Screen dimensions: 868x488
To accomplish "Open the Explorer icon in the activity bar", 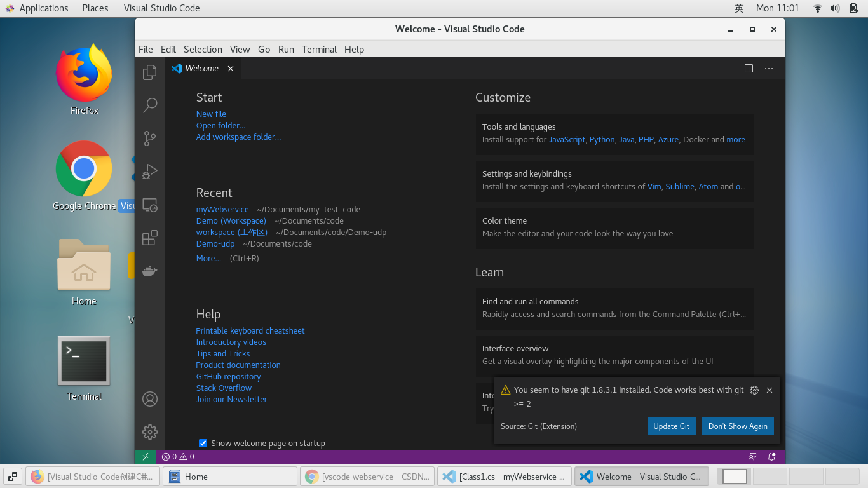I will 149,72.
